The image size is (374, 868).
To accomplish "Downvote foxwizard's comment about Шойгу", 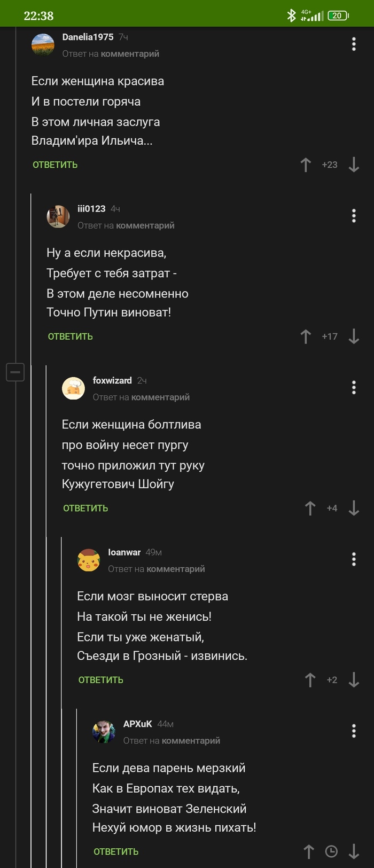I will click(x=354, y=508).
